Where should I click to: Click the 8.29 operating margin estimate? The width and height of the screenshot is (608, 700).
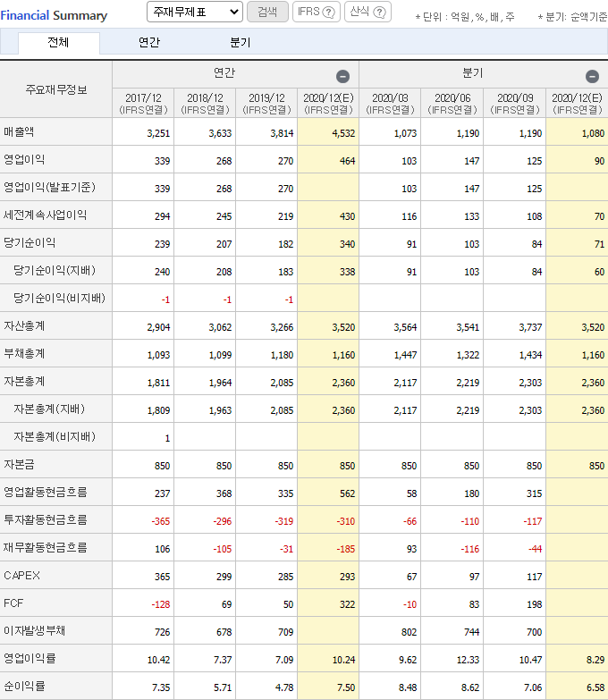pyautogui.click(x=595, y=660)
